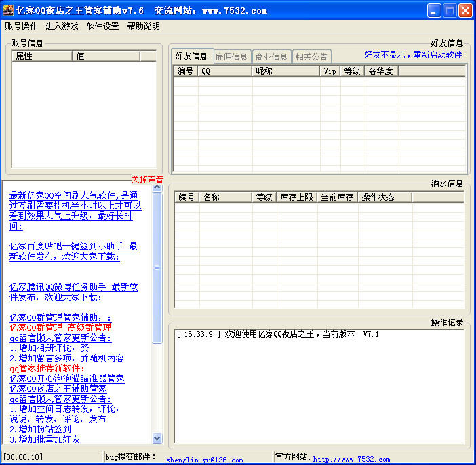Click 好友不显示，重新启动软件 link
Viewport: 476px width, 465px height.
(413, 55)
